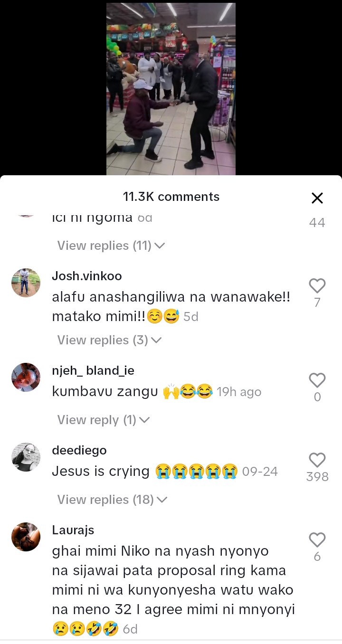Like njeh_bland_ie's comment heart
This screenshot has height=644, width=342.
click(317, 380)
